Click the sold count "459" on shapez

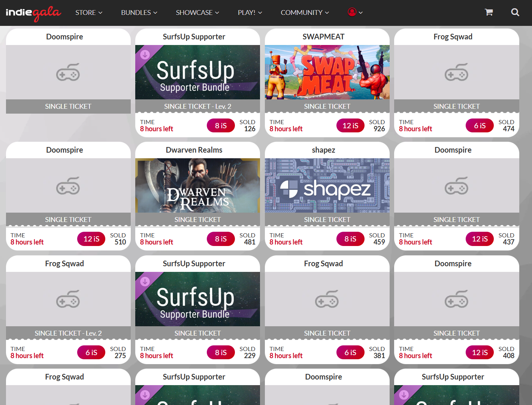coord(379,242)
